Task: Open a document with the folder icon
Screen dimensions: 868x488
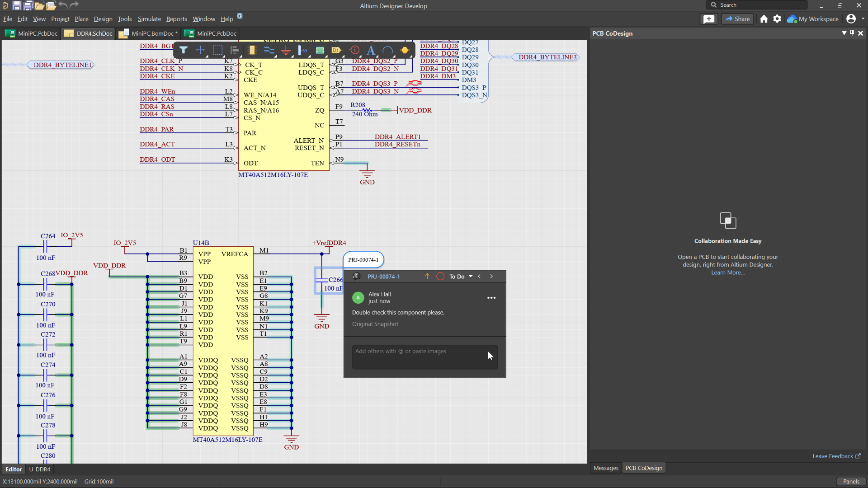Action: point(39,5)
